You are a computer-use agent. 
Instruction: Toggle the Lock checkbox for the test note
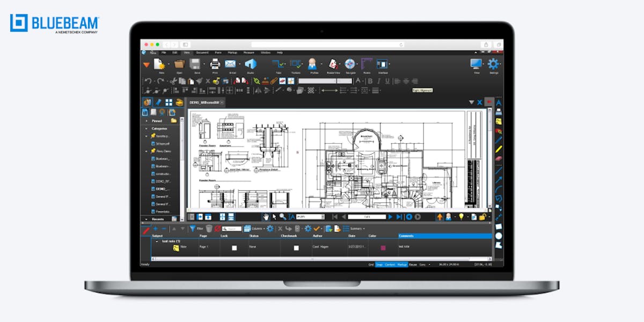(234, 248)
